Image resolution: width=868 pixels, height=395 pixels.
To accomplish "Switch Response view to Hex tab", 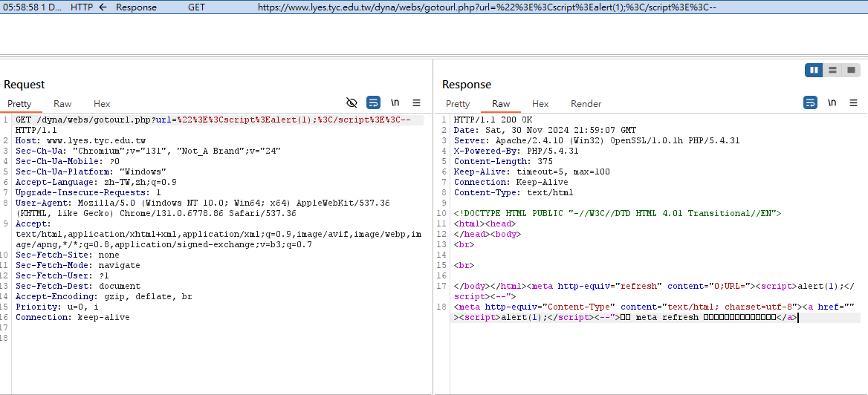I will coord(540,104).
